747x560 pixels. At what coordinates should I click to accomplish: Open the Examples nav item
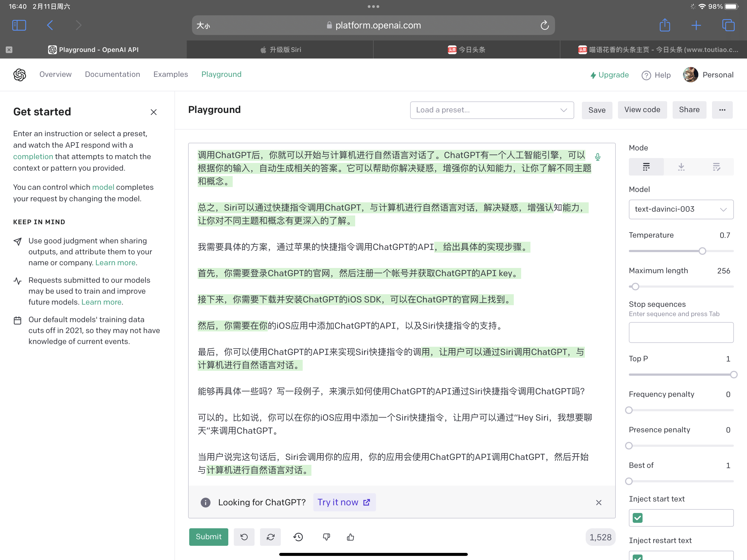pyautogui.click(x=171, y=74)
